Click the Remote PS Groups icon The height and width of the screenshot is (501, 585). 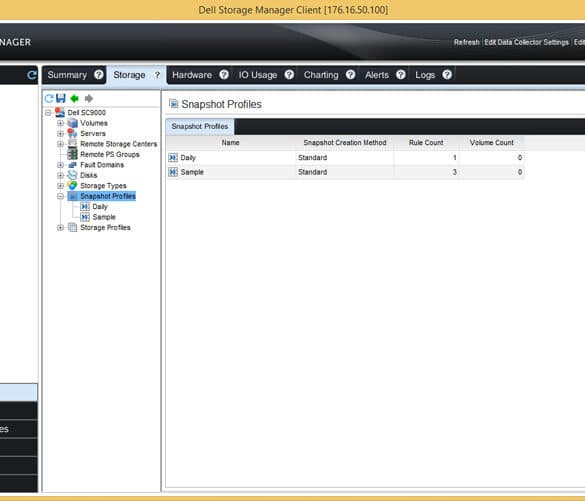point(72,154)
